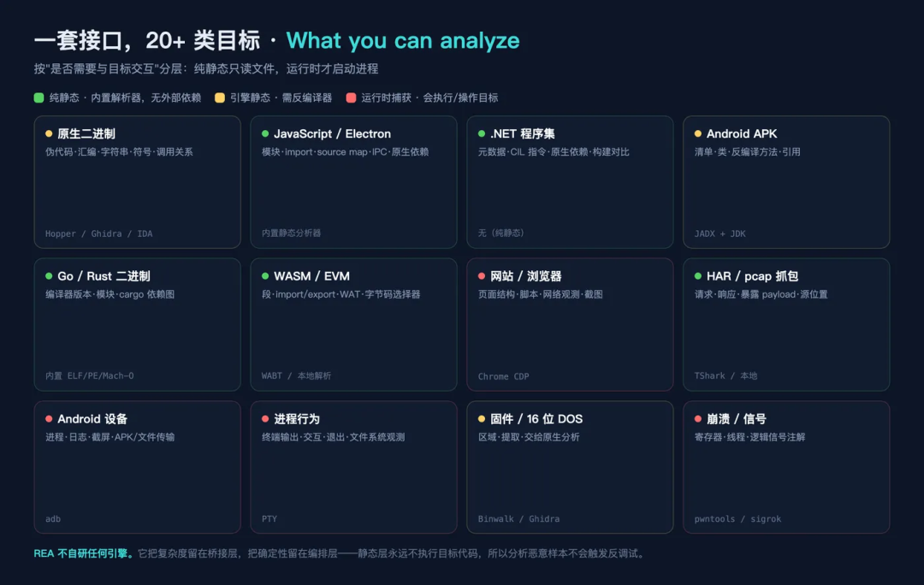Click the red 运行时捕获 legend square
Viewport: 924px width, 585px height.
click(x=352, y=97)
